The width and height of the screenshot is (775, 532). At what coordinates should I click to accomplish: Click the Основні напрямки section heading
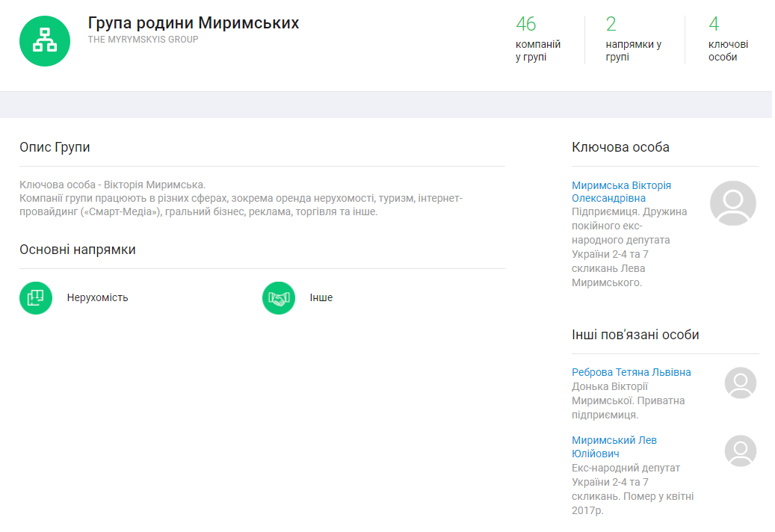tap(77, 250)
